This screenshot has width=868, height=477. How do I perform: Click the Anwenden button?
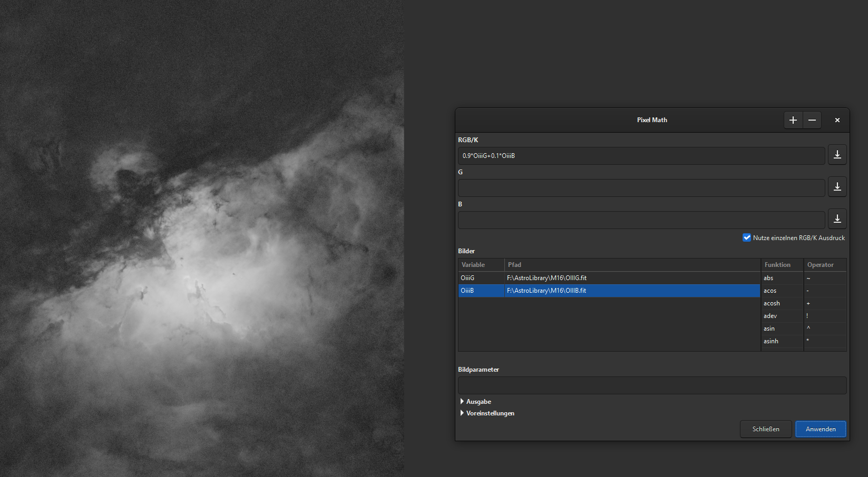[x=821, y=429]
